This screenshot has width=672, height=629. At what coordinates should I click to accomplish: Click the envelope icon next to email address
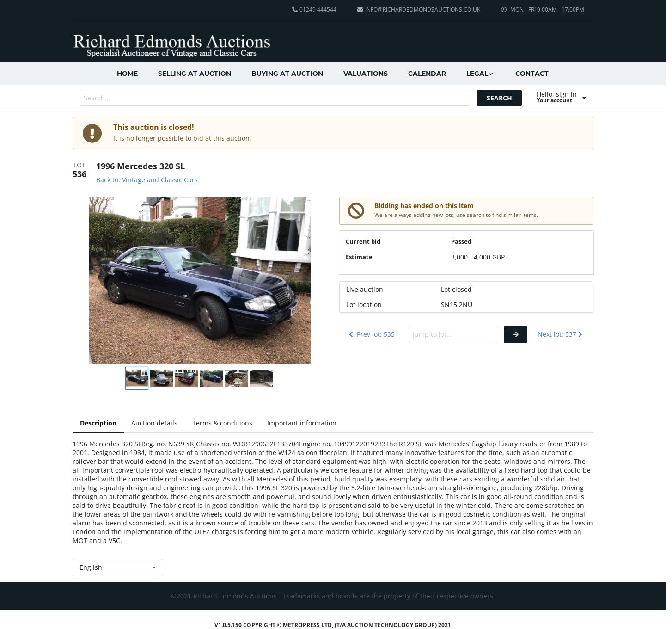[360, 9]
